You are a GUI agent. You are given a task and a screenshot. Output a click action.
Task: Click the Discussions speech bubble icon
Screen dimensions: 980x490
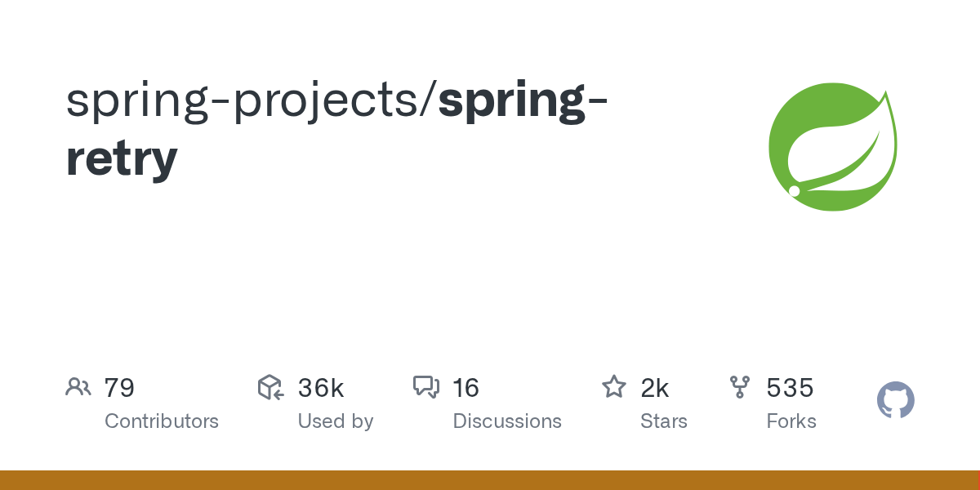(x=426, y=387)
